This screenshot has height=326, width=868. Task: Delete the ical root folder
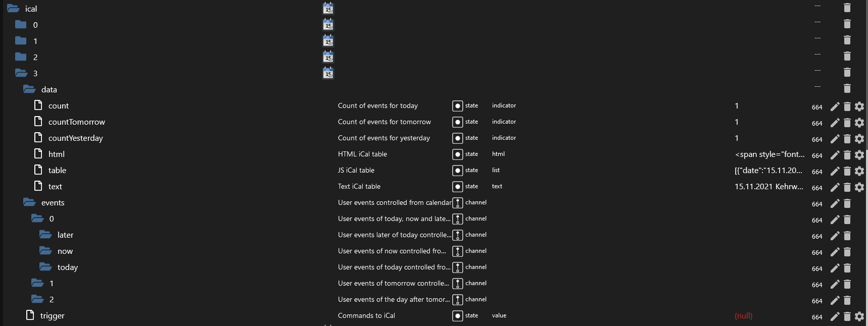(847, 8)
